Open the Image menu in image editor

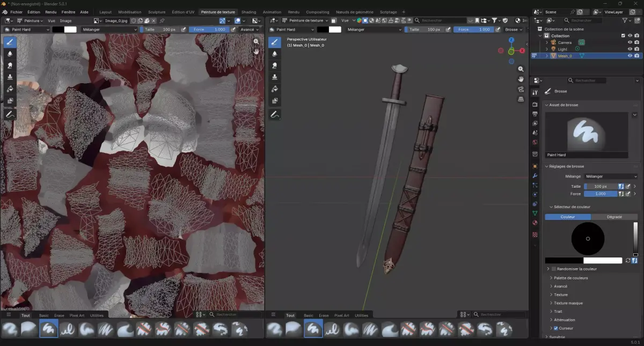tap(65, 20)
